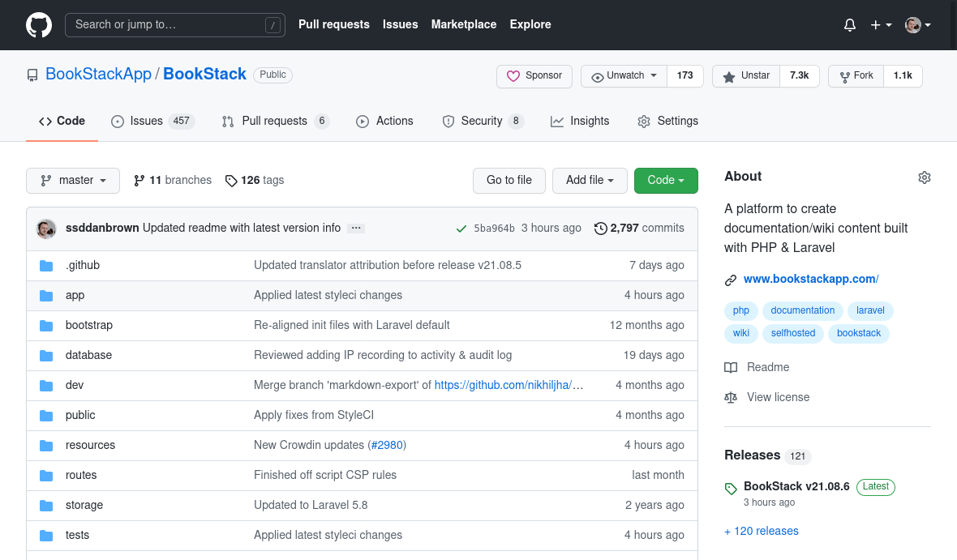957x560 pixels.
Task: View the 1.1k forks count
Action: pyautogui.click(x=903, y=75)
